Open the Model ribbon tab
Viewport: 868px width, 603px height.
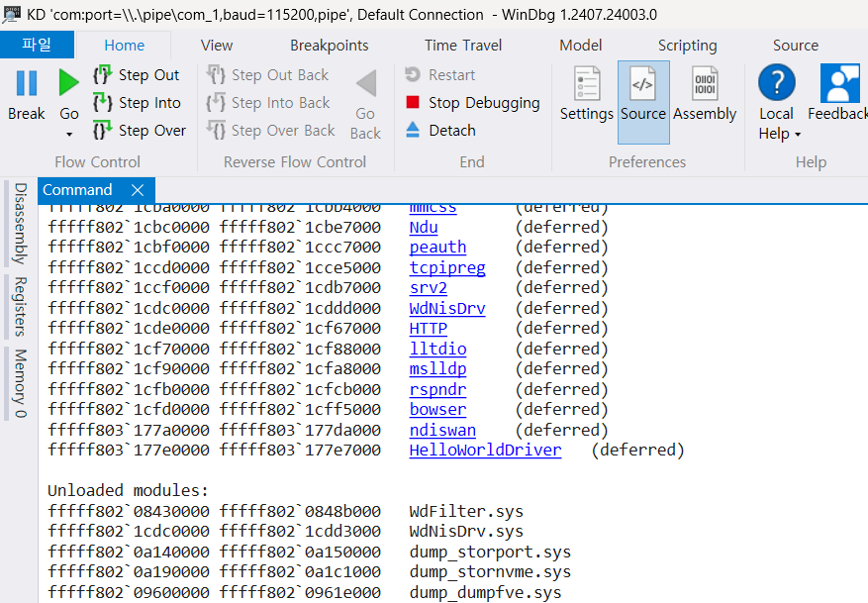click(x=580, y=45)
